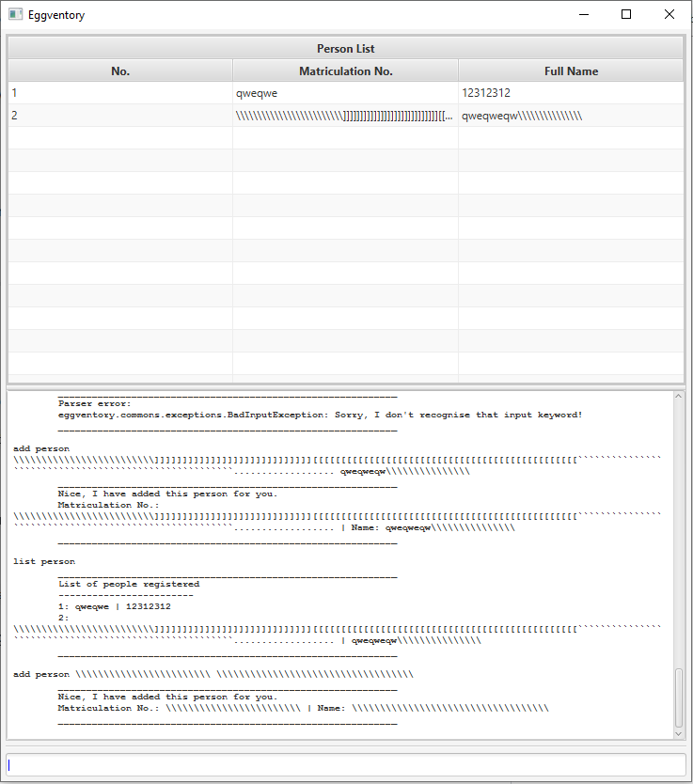Maximize the Eggventory window
This screenshot has width=693, height=784.
coord(626,14)
